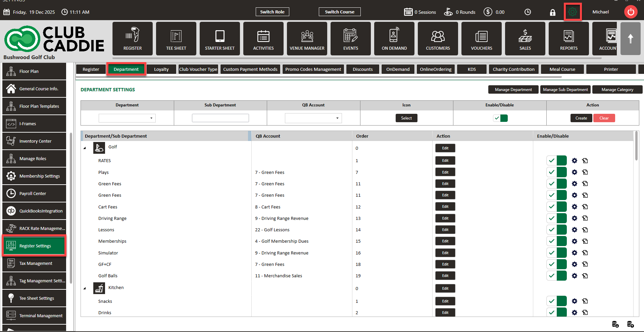
Task: Click the lock screen padlock icon
Action: tap(552, 12)
